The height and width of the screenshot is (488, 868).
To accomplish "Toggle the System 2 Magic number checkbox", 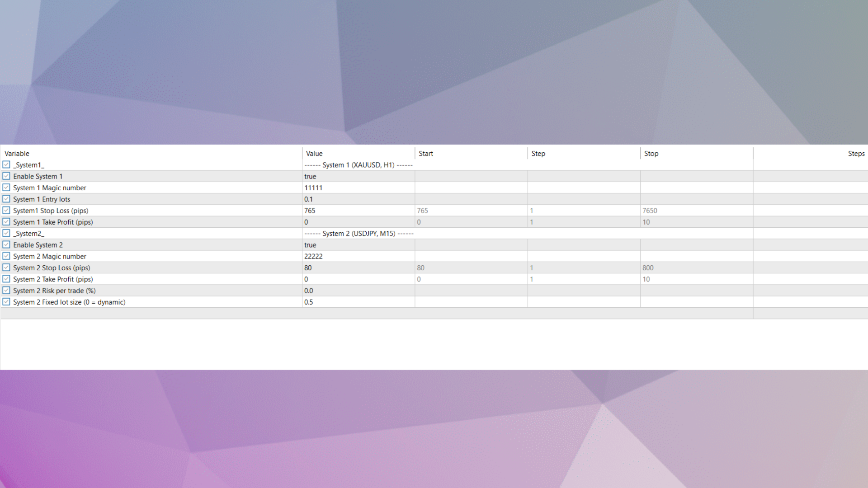I will pos(6,256).
